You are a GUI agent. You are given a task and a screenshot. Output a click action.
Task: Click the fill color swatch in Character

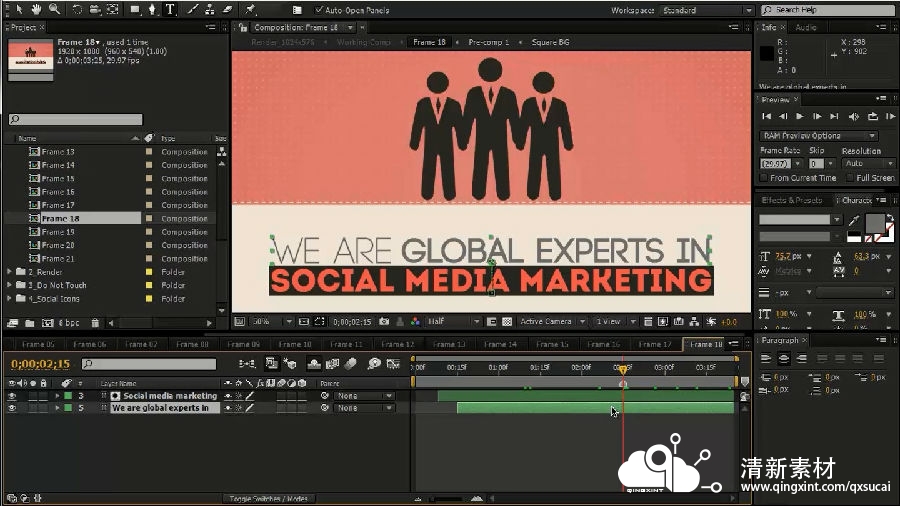click(875, 223)
